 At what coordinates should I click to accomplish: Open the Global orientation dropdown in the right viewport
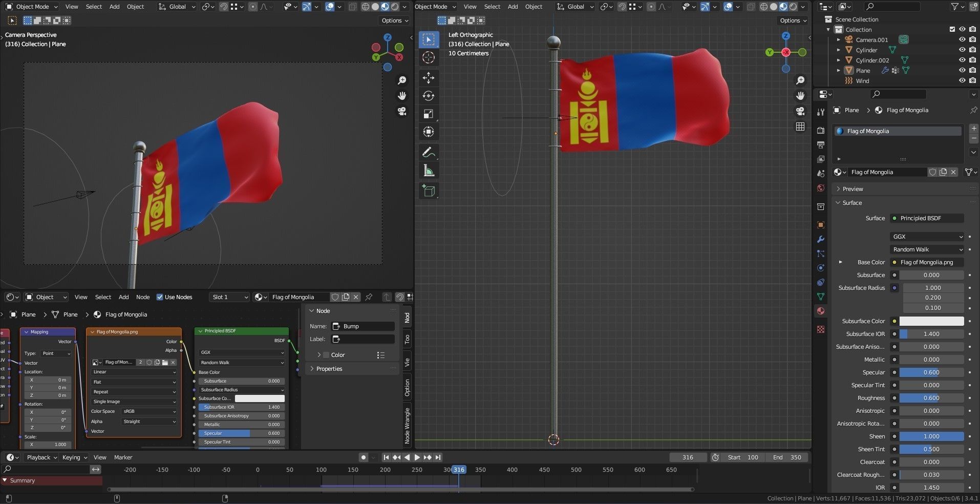click(x=575, y=7)
